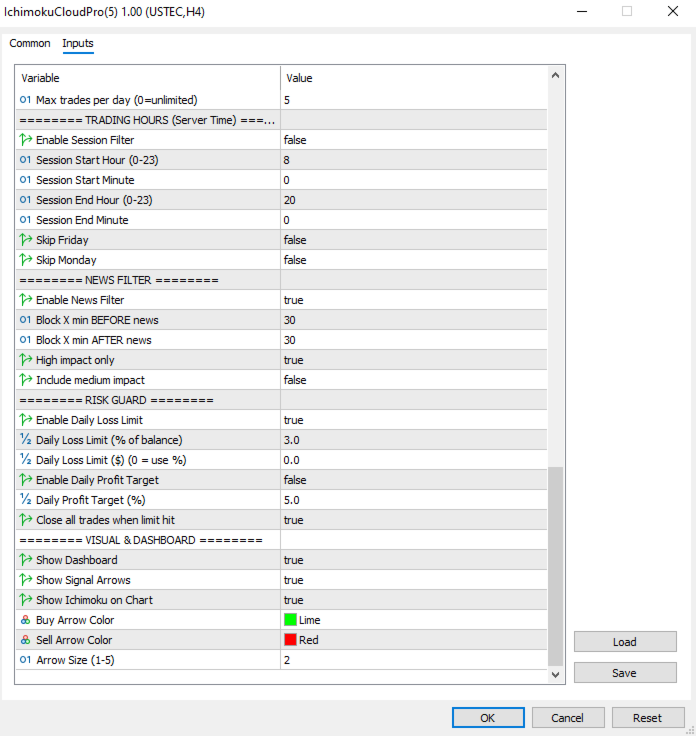Viewport: 696px width, 736px height.
Task: Select the Inputs tab
Action: click(78, 43)
